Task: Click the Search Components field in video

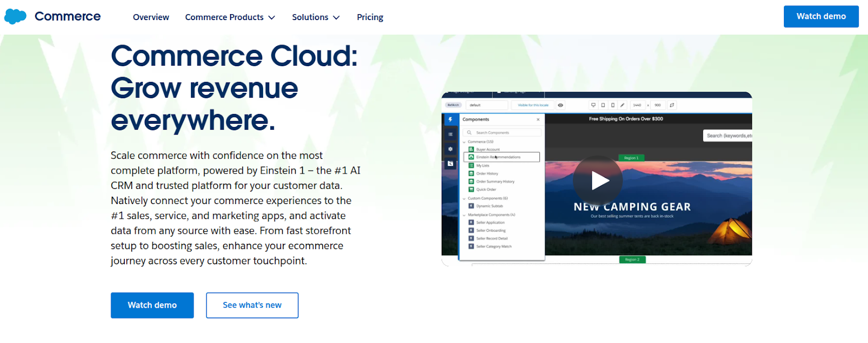Action: pos(502,132)
